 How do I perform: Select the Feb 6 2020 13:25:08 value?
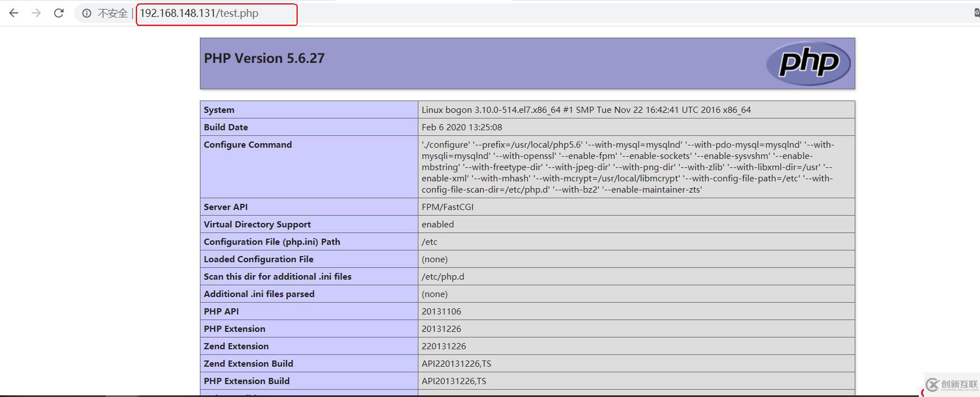click(462, 127)
